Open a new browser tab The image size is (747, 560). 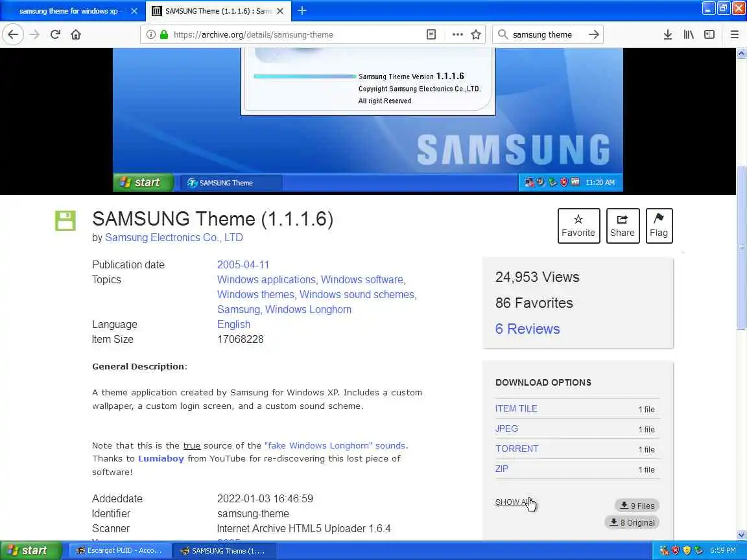[x=302, y=10]
